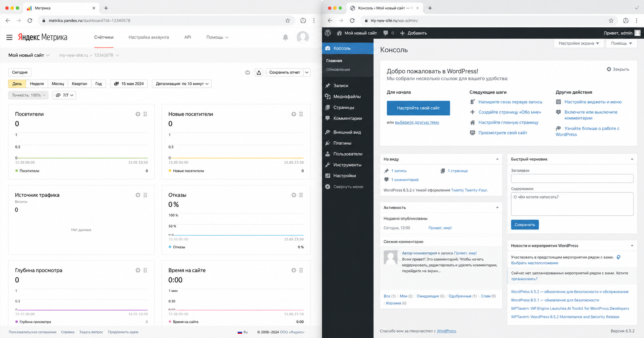Image resolution: width=644 pixels, height=338 pixels.
Task: Close the WordPress welcome panel
Action: pyautogui.click(x=618, y=69)
